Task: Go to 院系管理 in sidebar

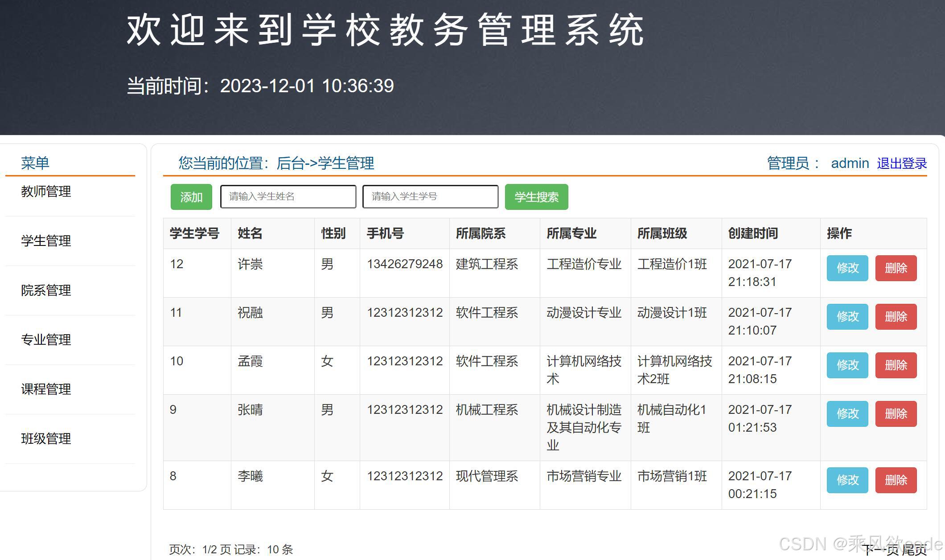Action: [x=46, y=290]
